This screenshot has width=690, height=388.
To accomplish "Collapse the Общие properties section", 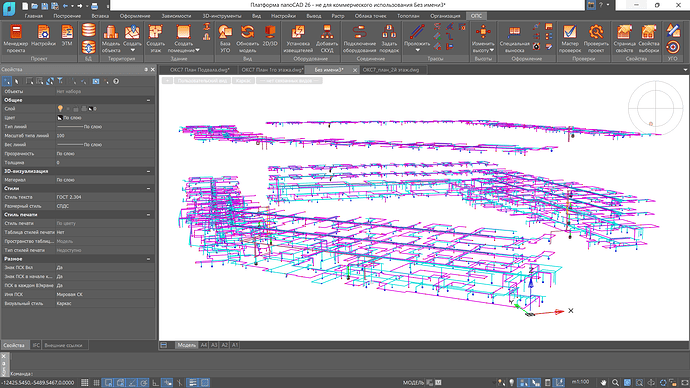I will 148,100.
